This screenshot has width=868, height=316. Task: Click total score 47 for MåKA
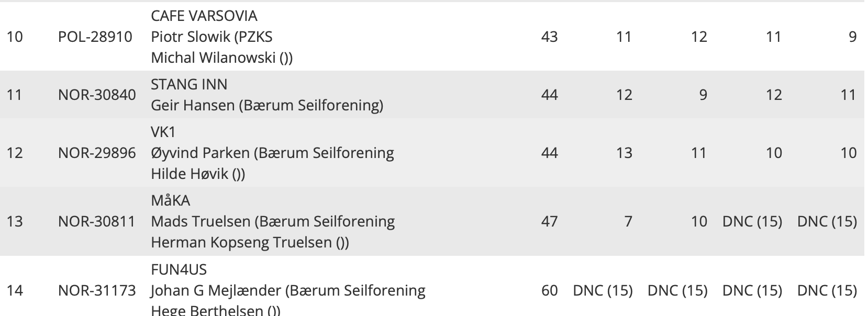[549, 221]
